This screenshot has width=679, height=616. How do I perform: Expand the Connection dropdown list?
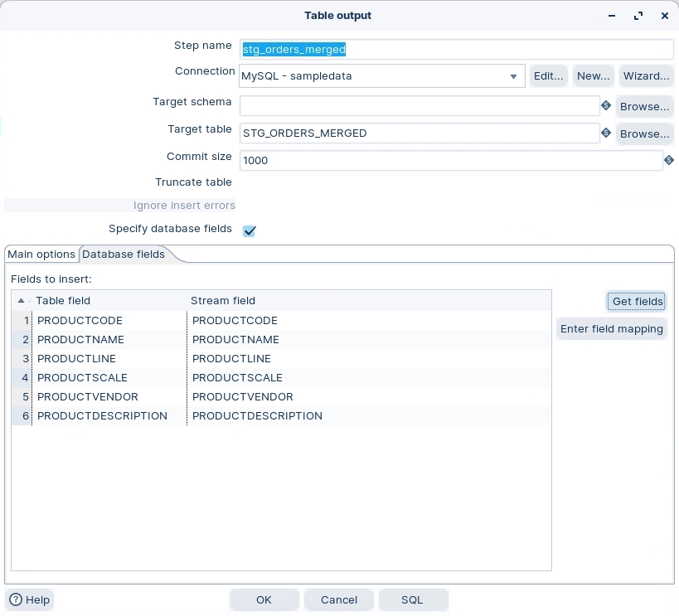click(513, 76)
